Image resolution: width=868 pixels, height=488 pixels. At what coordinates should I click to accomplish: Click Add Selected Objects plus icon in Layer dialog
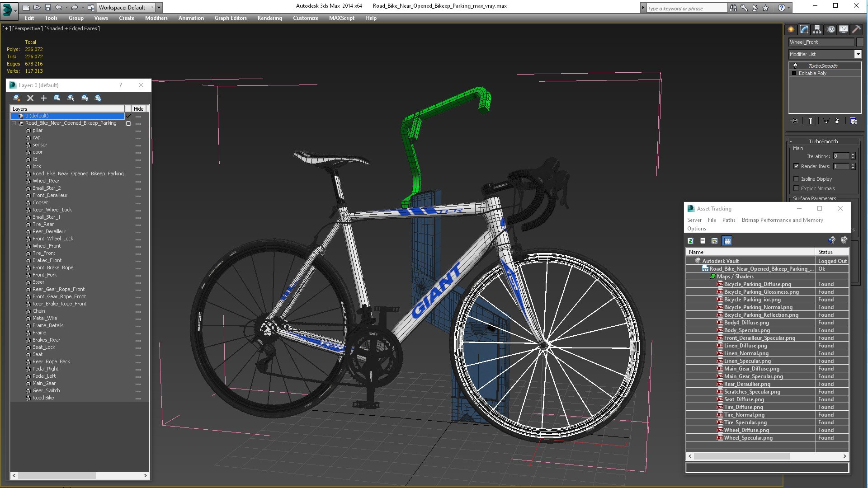[x=44, y=98]
